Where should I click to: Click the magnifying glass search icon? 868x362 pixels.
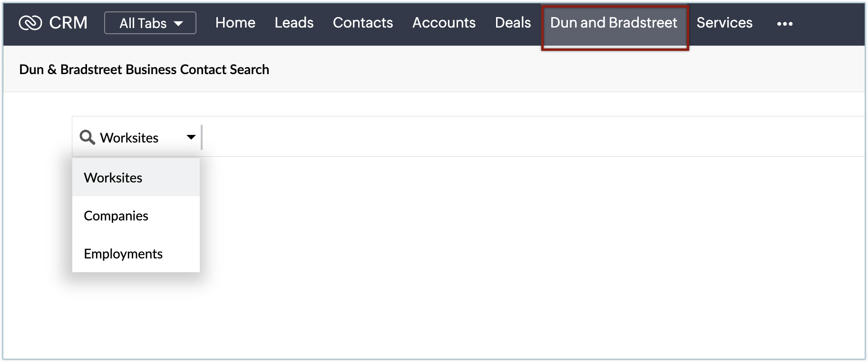coord(87,137)
